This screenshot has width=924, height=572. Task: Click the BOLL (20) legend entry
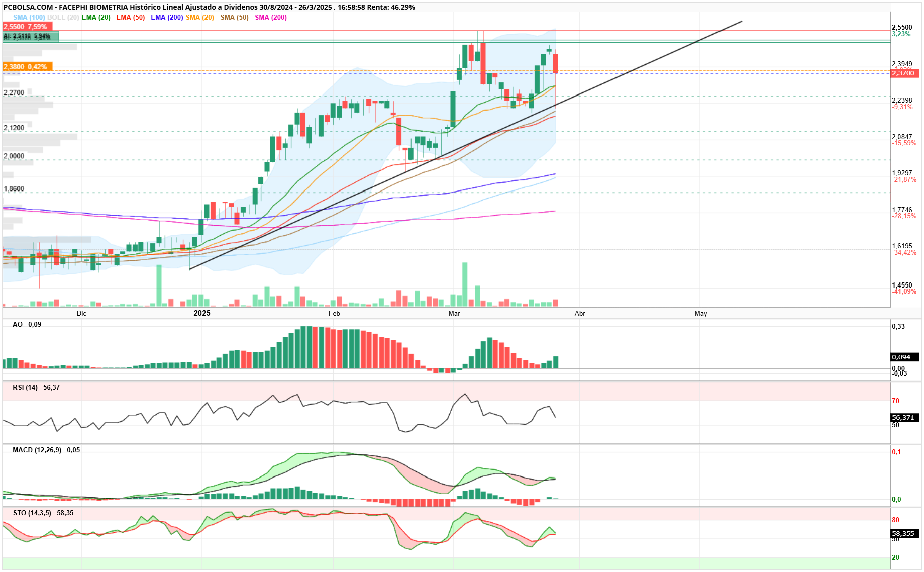[x=63, y=17]
